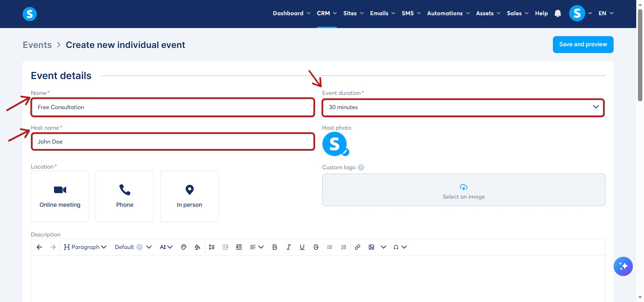Open the special characters dropdown

click(400, 247)
